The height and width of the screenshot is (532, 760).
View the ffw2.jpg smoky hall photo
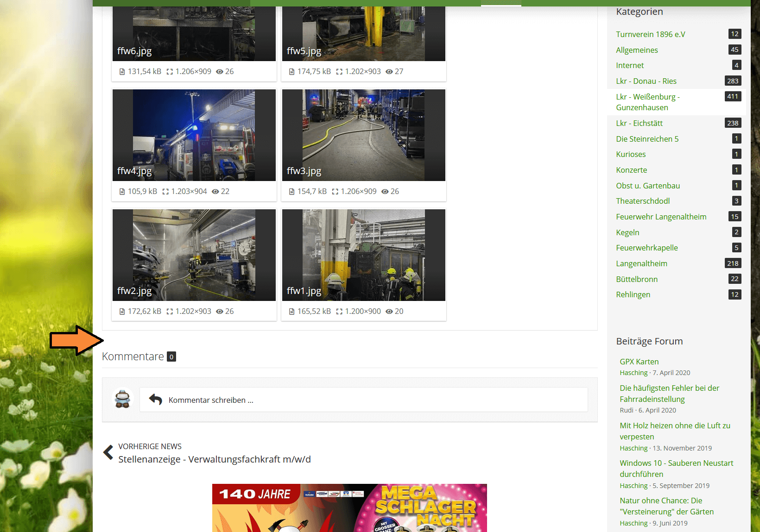click(x=194, y=255)
